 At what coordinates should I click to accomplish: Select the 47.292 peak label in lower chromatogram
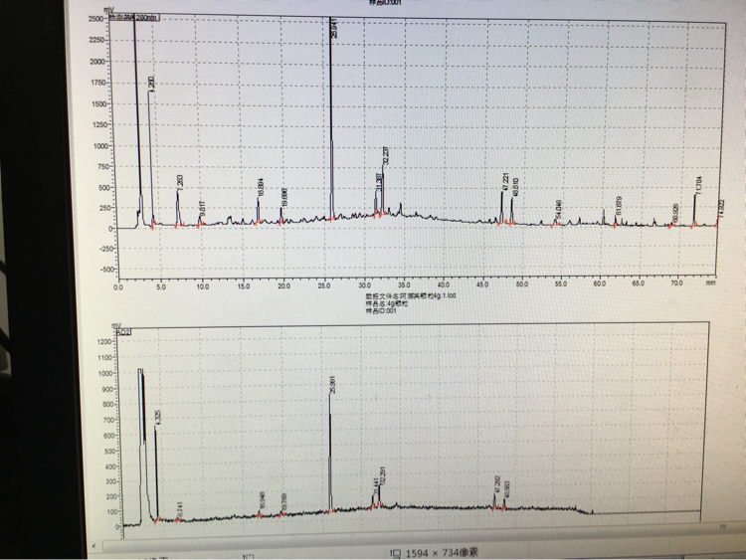click(x=497, y=483)
